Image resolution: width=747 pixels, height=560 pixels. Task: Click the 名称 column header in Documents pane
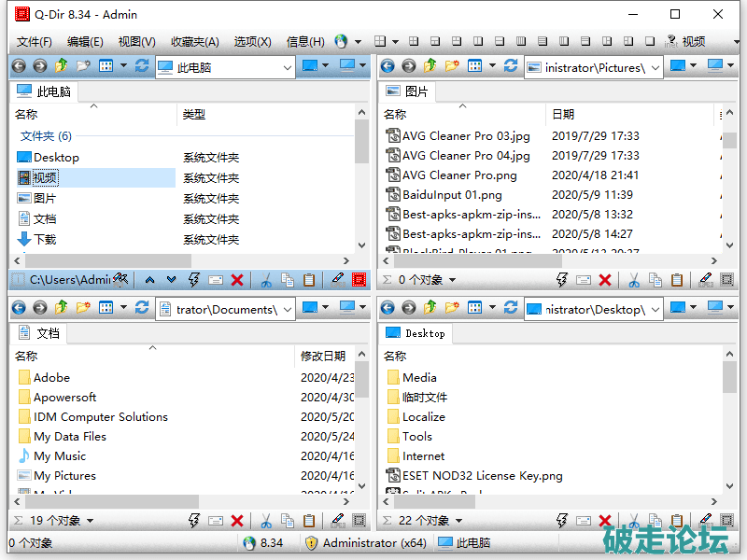tap(26, 356)
